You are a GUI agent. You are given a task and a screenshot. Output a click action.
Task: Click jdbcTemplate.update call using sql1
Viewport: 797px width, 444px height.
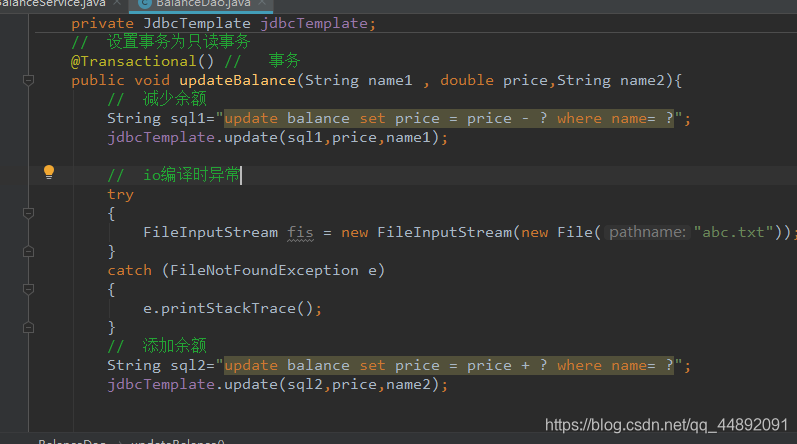278,138
